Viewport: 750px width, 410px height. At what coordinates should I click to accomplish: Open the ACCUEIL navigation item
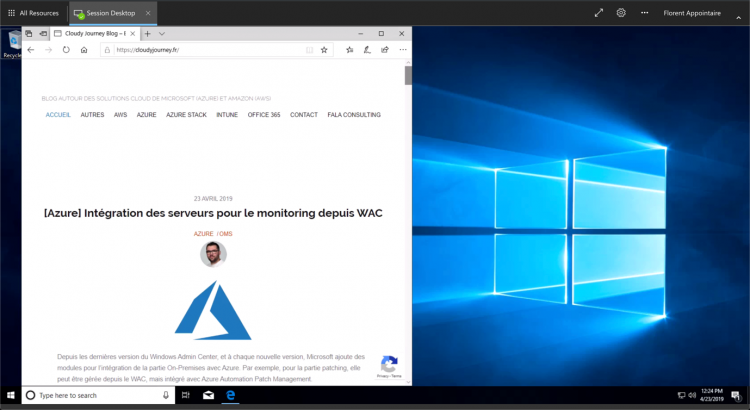[x=58, y=115]
